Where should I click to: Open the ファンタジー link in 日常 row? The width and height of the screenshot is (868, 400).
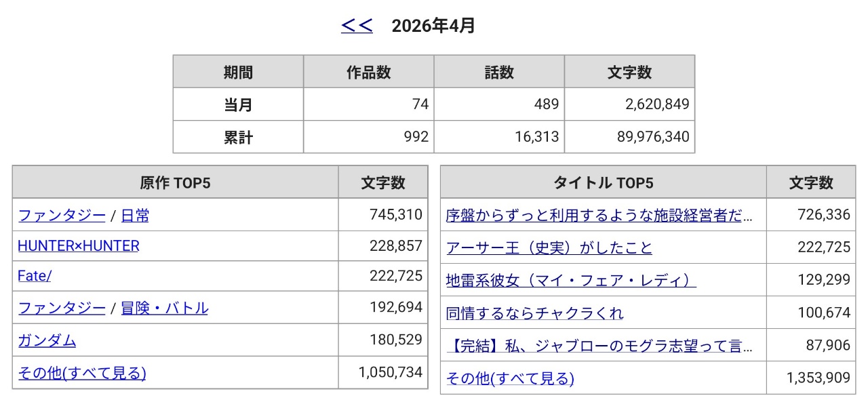(x=62, y=216)
